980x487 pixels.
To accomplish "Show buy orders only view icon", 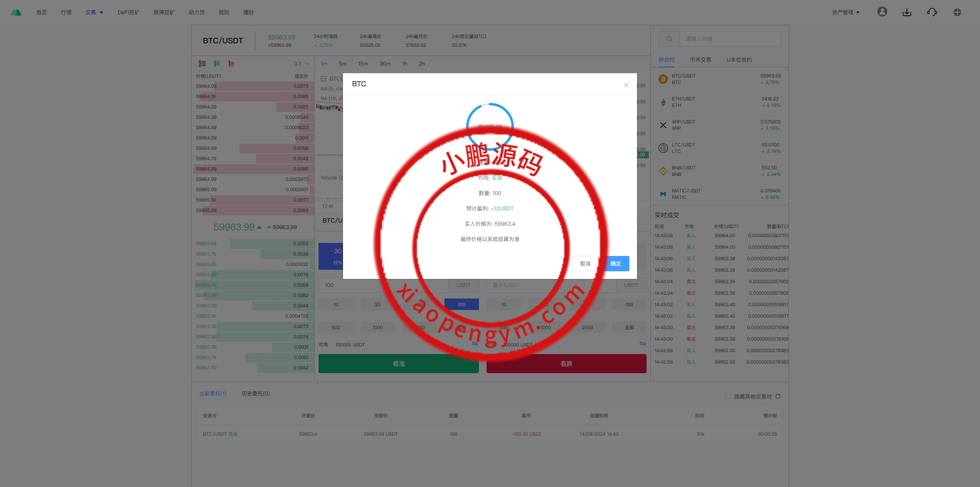I will point(217,64).
